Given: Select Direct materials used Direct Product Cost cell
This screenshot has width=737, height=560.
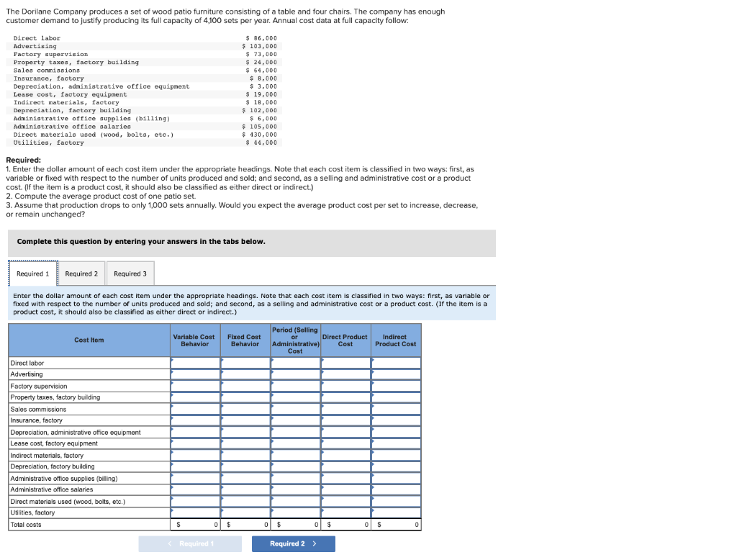Looking at the screenshot, I should coord(346,501).
